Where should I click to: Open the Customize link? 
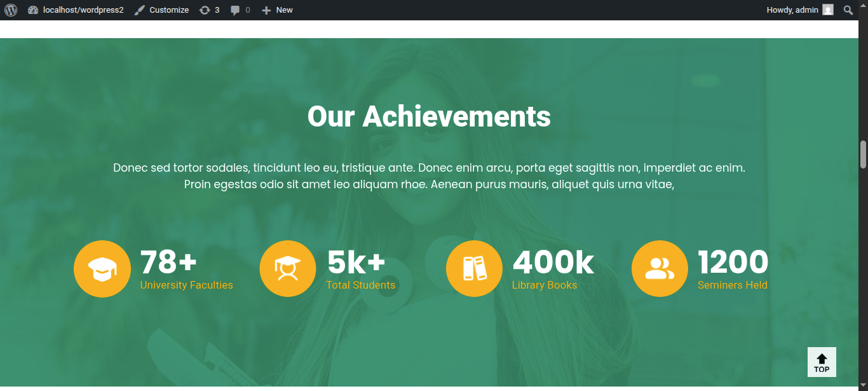[x=161, y=10]
